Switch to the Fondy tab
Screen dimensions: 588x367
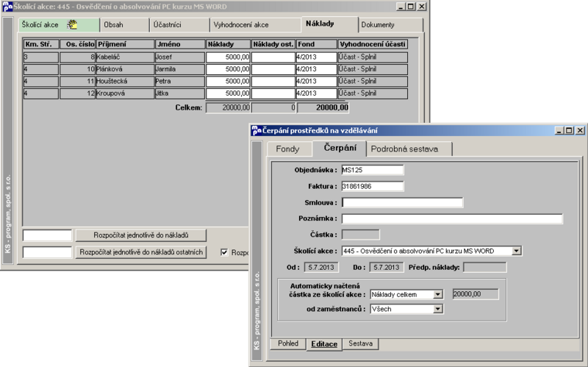click(x=289, y=149)
